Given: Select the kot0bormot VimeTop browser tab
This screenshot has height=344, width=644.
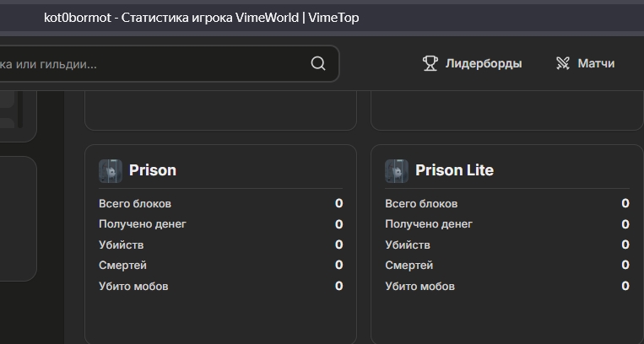Looking at the screenshot, I should (x=201, y=17).
